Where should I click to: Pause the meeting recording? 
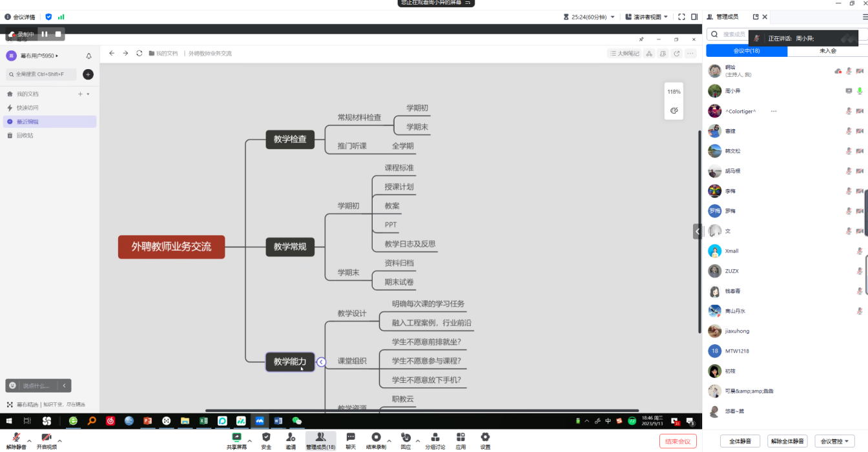click(45, 34)
